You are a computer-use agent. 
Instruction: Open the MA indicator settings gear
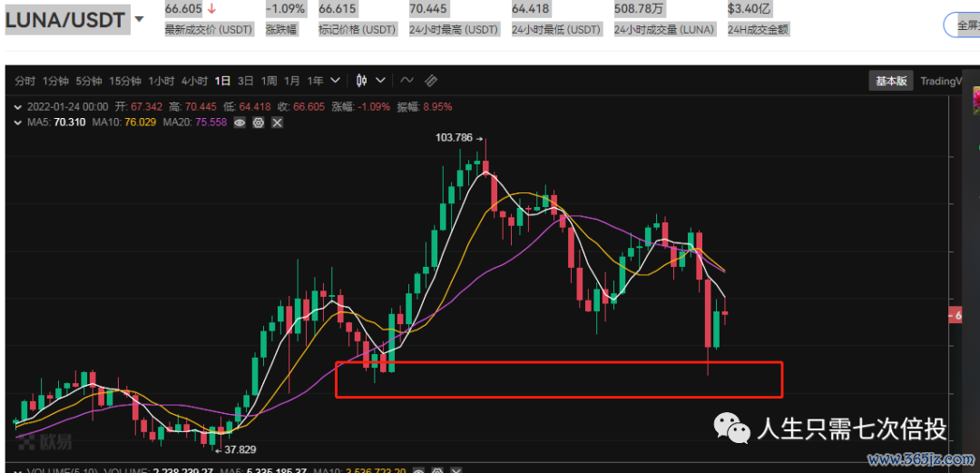[259, 123]
